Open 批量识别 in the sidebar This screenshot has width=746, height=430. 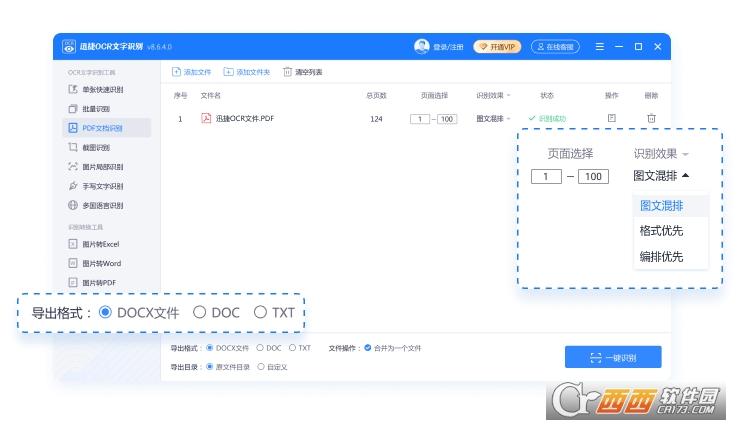coord(89,109)
